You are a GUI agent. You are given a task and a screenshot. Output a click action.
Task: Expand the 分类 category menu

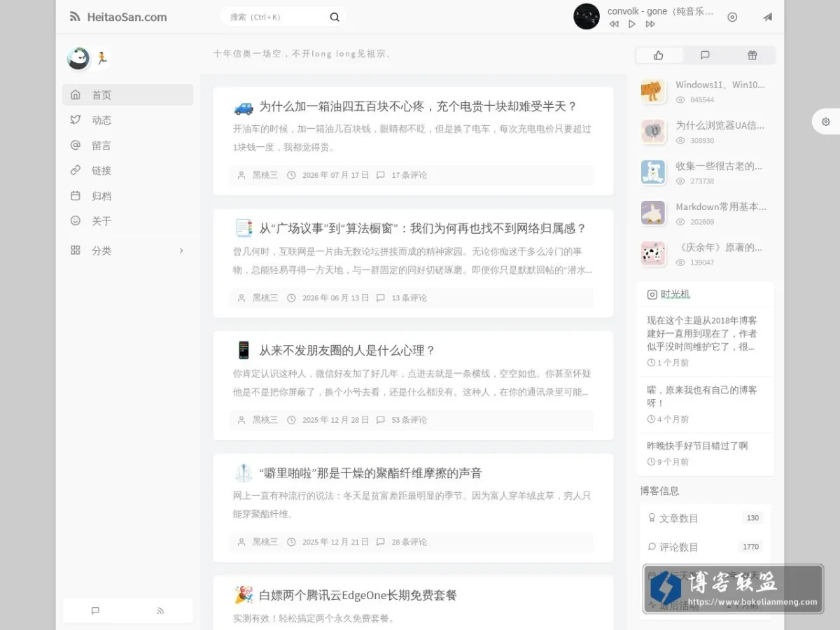(128, 250)
